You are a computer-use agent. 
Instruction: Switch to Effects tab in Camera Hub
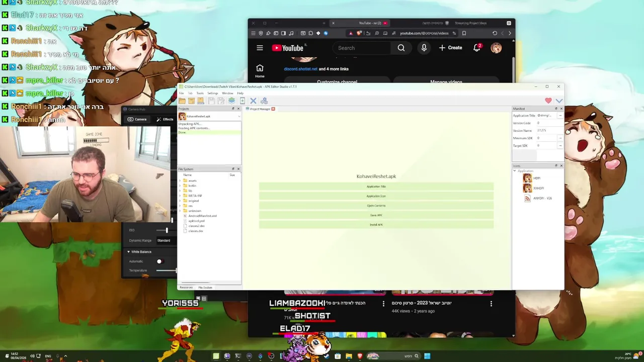coord(165,119)
